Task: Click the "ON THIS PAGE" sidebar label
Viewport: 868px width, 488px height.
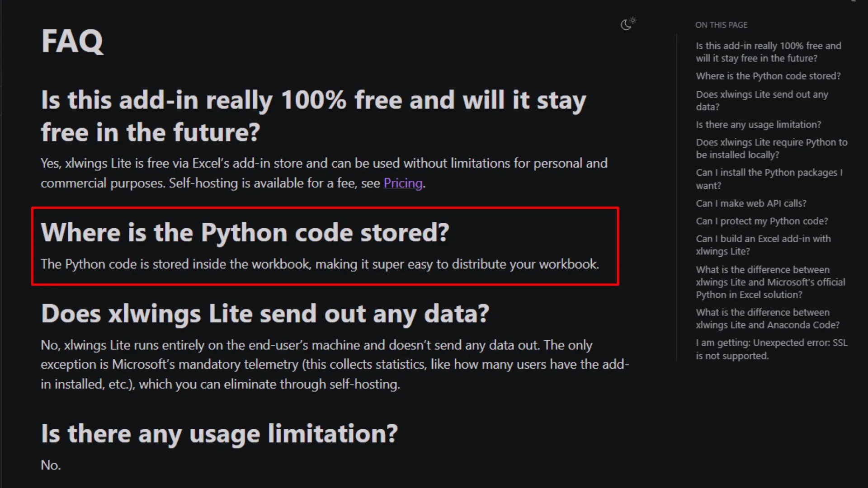Action: [x=721, y=25]
